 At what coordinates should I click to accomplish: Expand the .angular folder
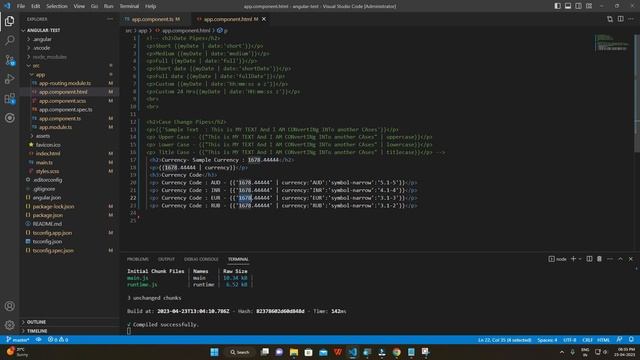point(42,39)
